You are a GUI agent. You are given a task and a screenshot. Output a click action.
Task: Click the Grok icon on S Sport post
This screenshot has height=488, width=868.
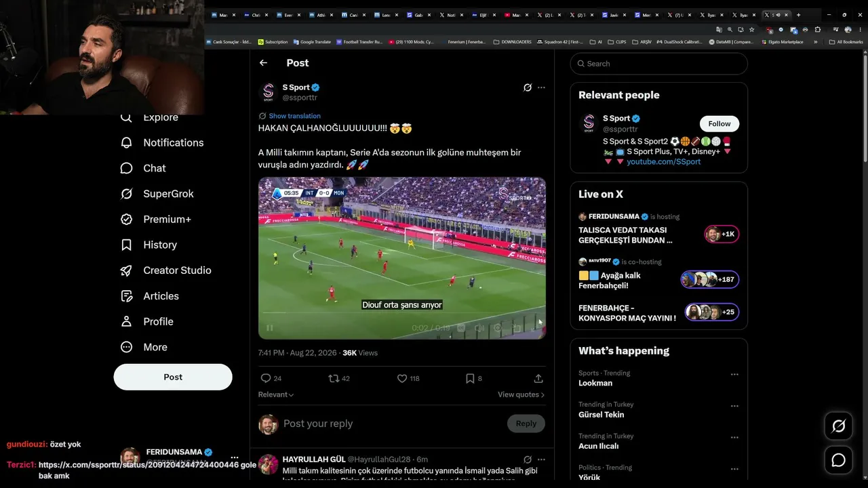click(528, 87)
